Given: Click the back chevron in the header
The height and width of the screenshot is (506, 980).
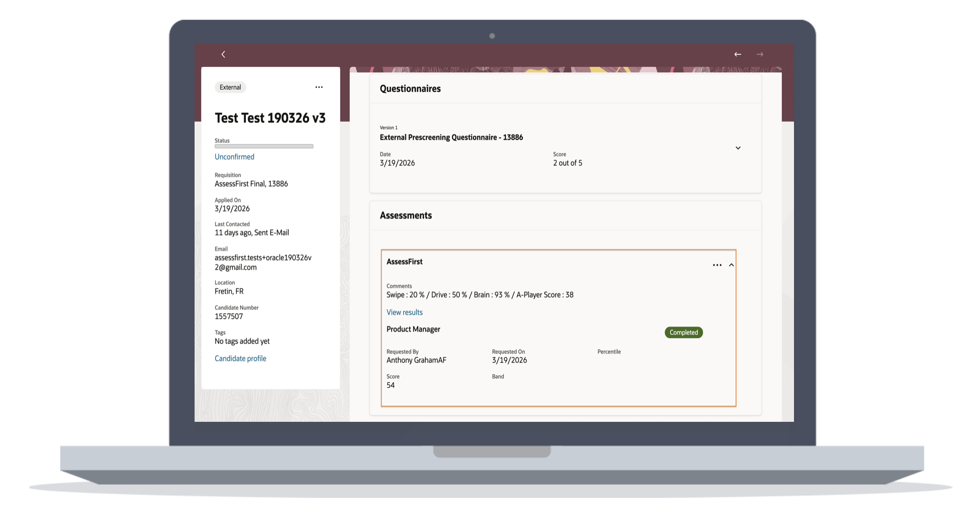Looking at the screenshot, I should tap(223, 55).
